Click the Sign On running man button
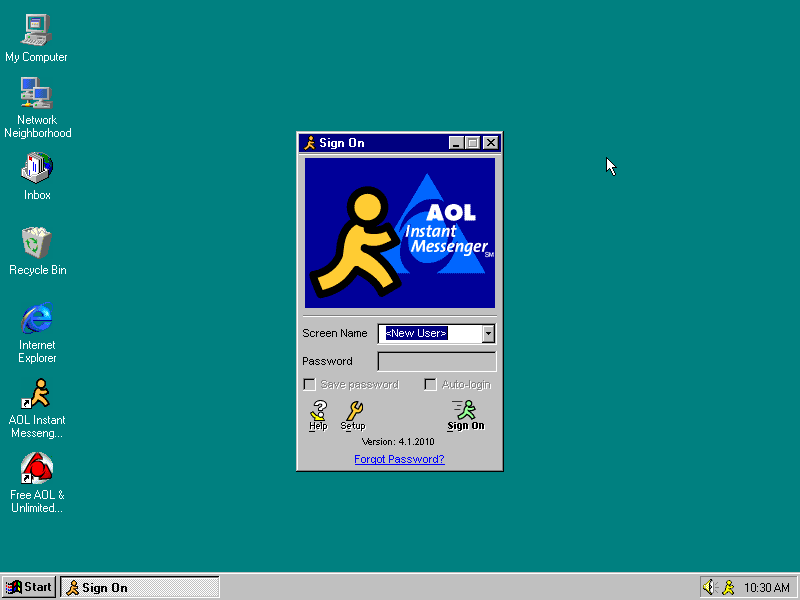800x600 pixels. click(466, 415)
